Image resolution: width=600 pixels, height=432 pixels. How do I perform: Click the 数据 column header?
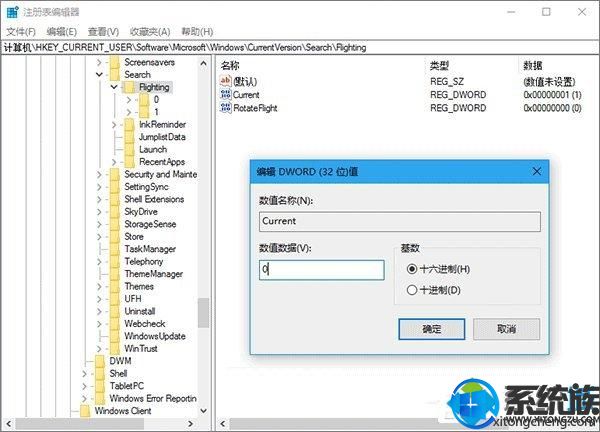point(533,66)
